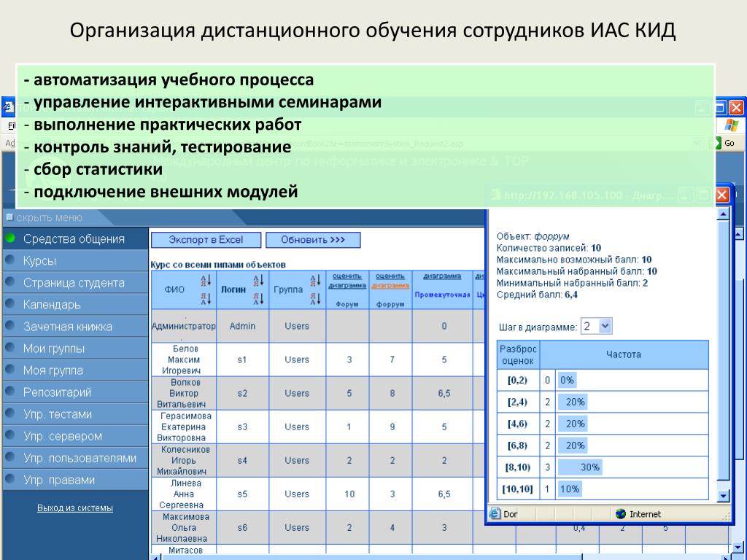Click the Go button in address bar

(x=724, y=143)
